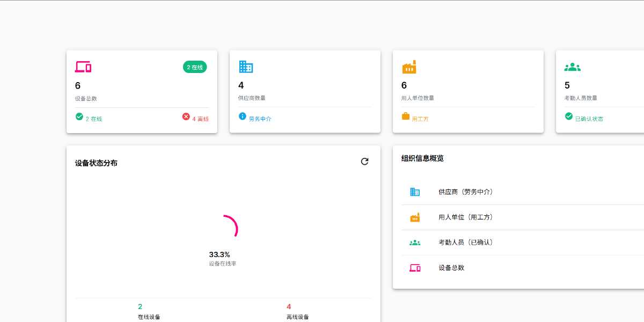Click the green check icon next to 2 在线
The height and width of the screenshot is (322, 644).
coord(79,116)
